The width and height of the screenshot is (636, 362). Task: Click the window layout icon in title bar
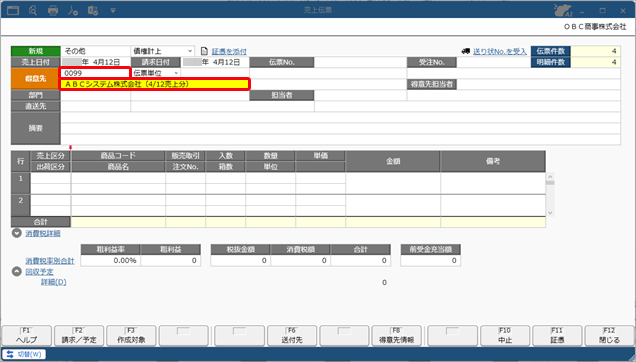click(13, 10)
